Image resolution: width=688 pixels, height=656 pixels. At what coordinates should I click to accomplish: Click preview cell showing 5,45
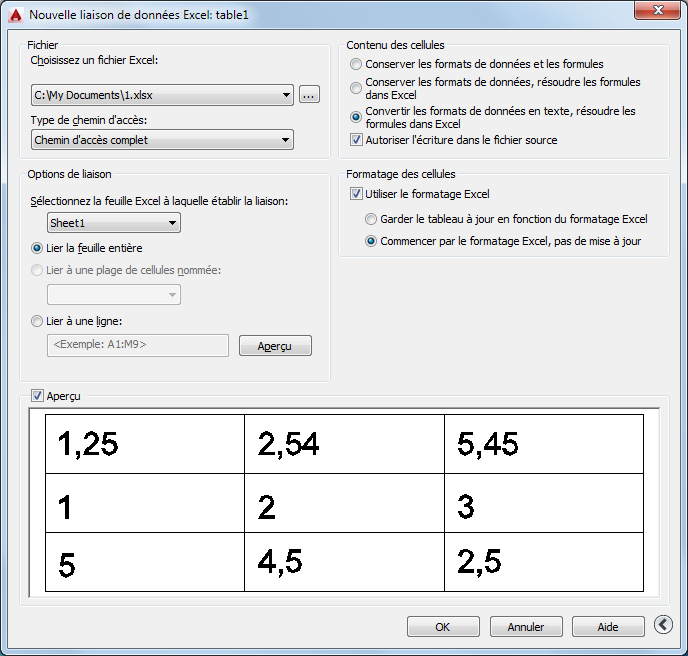(544, 444)
